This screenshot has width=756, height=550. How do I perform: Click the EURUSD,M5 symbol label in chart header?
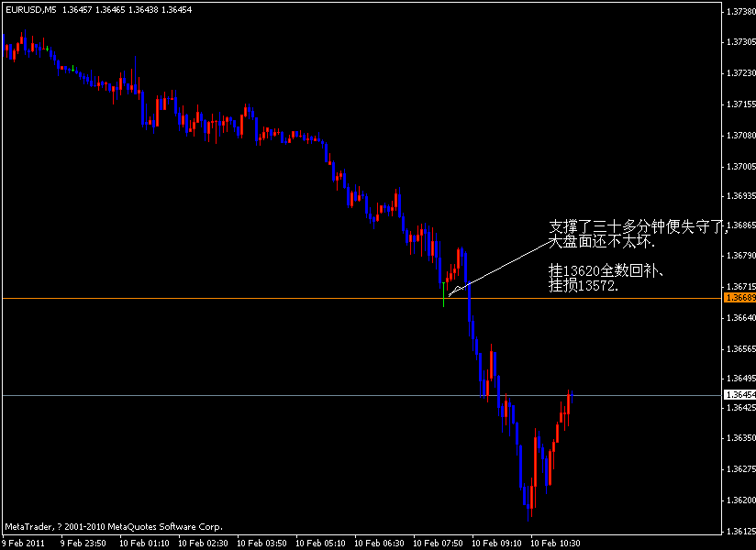tap(31, 10)
